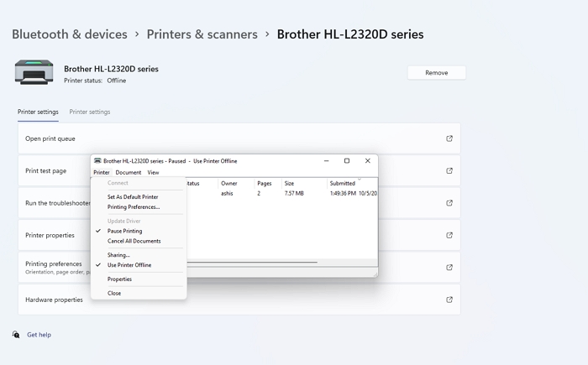Open the View menu
Image resolution: width=588 pixels, height=365 pixels.
[153, 172]
